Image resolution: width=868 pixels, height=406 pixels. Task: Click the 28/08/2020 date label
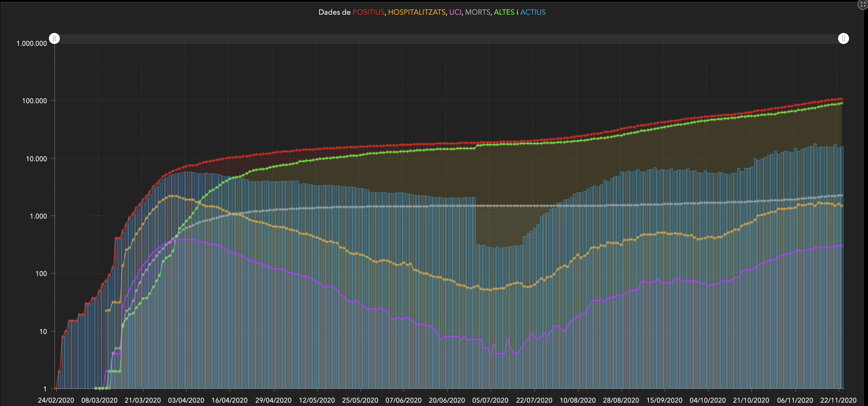621,400
